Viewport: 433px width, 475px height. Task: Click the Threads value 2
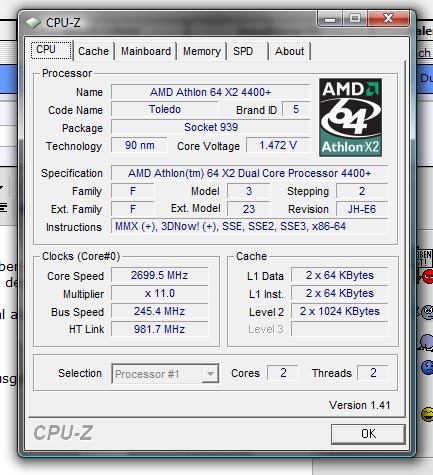click(373, 372)
